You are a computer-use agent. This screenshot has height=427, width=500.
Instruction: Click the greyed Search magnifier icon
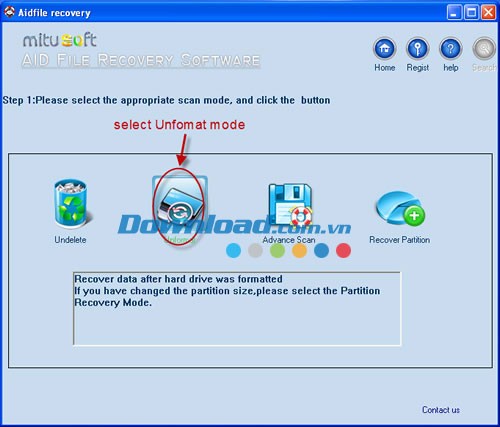[484, 49]
